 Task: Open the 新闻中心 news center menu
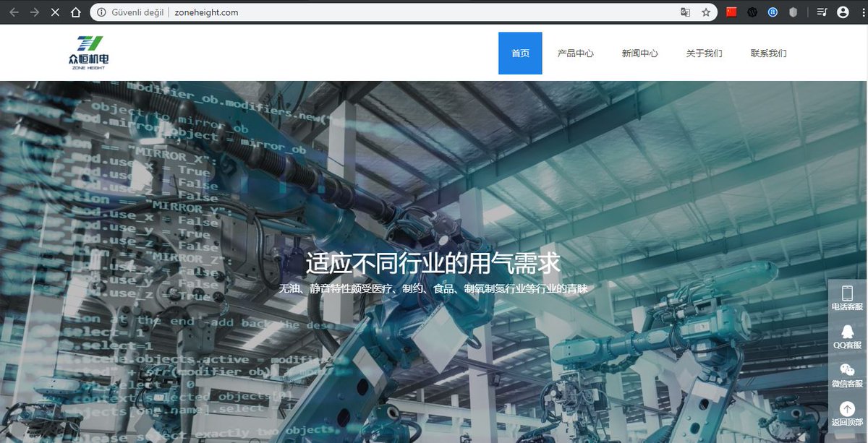640,53
